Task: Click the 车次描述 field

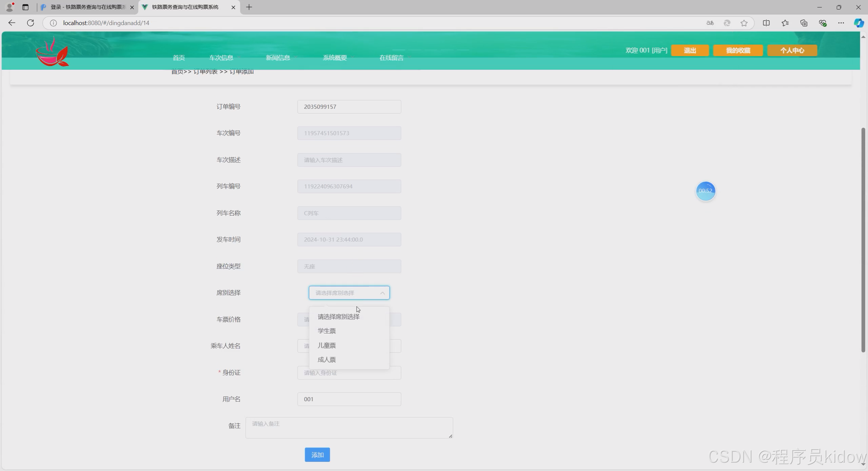Action: coord(349,160)
